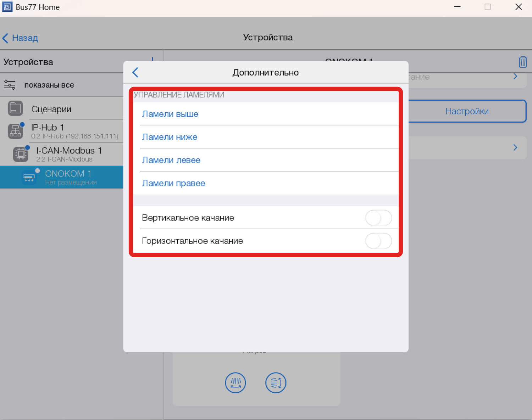532x420 pixels.
Task: Go back via Назад link
Action: point(21,38)
